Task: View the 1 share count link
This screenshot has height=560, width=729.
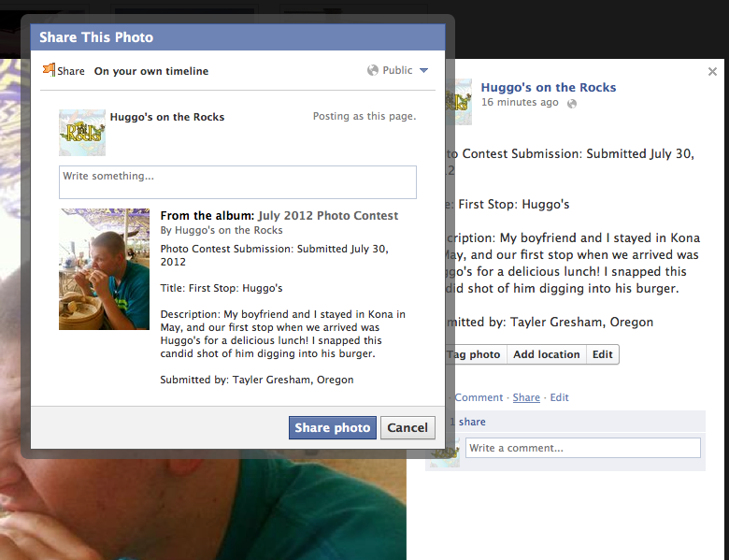Action: [467, 422]
